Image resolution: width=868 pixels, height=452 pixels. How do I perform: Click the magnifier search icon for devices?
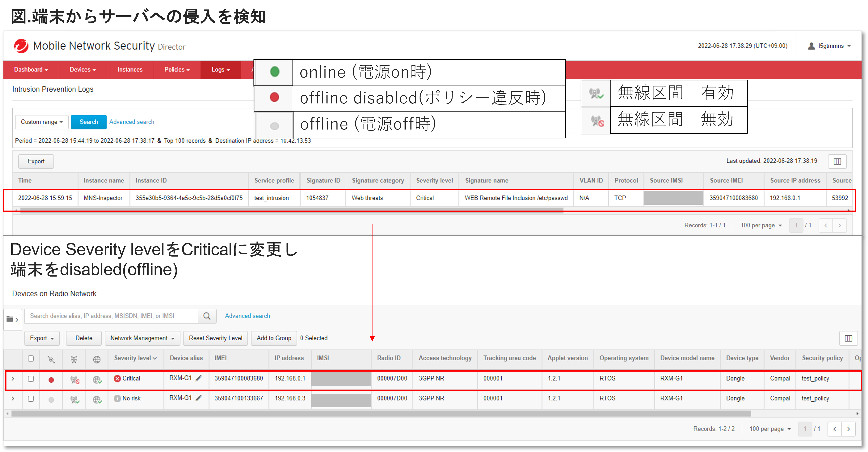pos(207,316)
